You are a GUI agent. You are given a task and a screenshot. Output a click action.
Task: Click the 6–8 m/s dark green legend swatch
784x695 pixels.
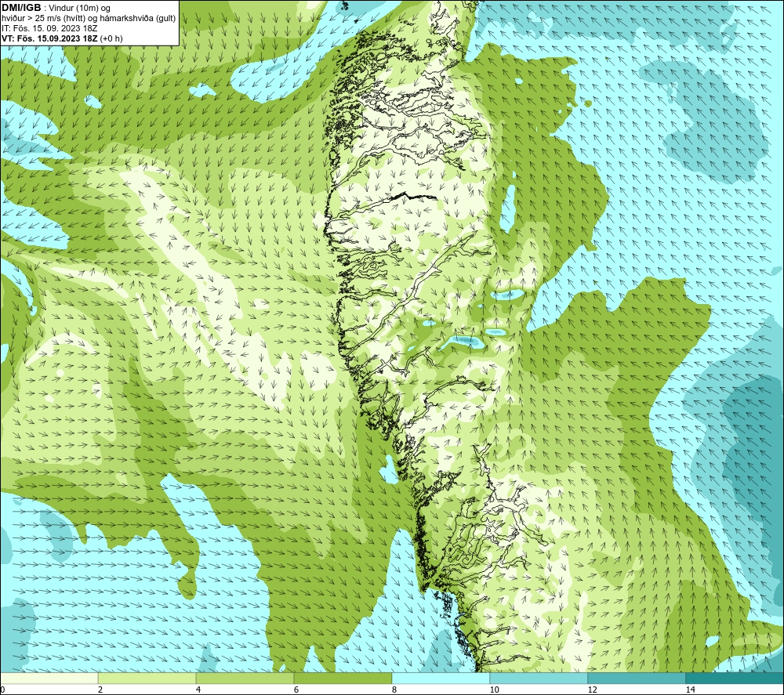[x=343, y=678]
